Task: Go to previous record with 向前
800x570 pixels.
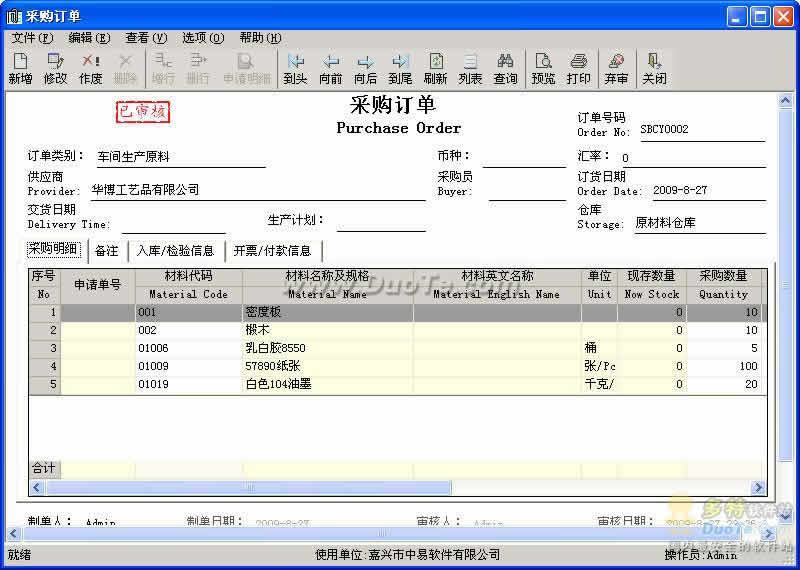Action: (331, 69)
